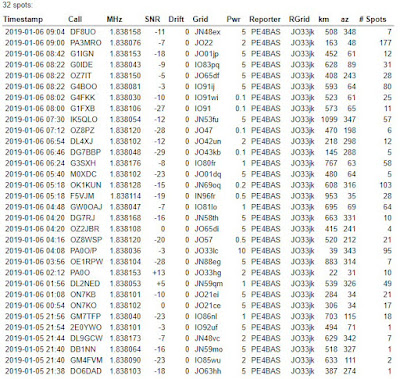Viewport: 400px width, 379px height.
Task: Click the Grid column header
Action: tap(200, 19)
